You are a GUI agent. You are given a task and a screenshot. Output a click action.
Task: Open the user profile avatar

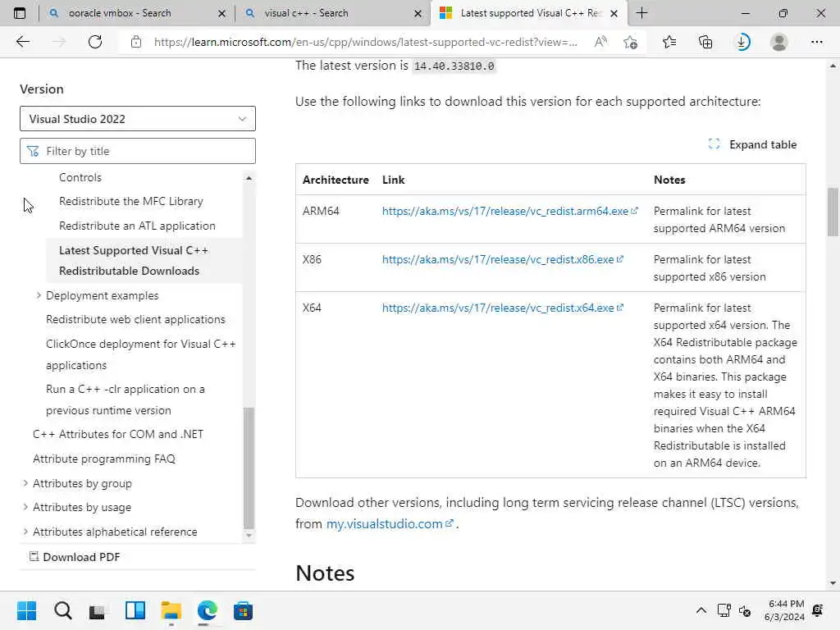point(779,42)
